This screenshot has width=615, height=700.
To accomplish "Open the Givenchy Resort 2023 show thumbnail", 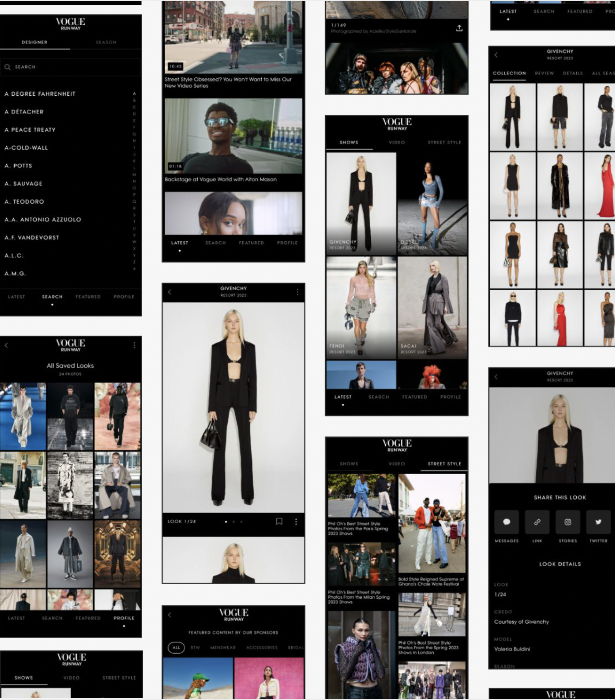I will pos(361,204).
